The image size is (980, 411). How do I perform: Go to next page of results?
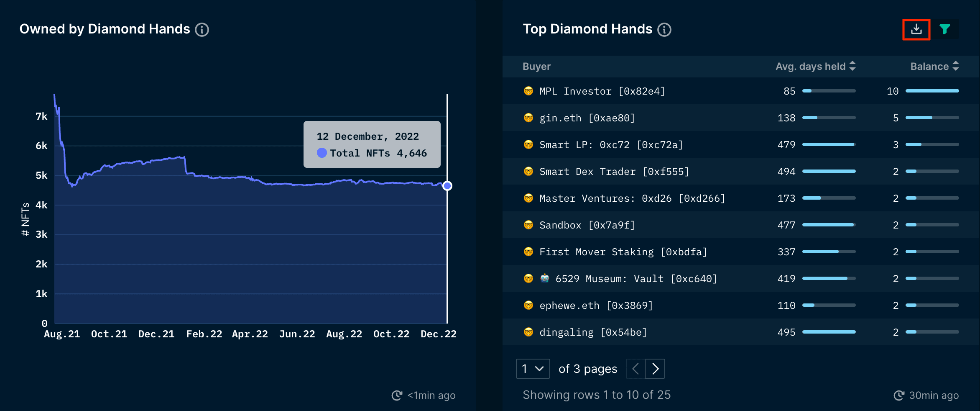click(x=655, y=369)
